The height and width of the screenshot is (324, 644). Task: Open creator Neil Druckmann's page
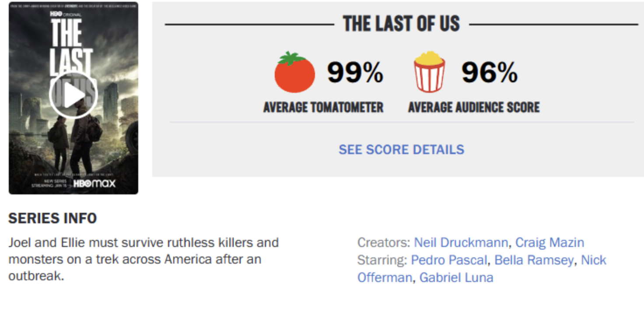tap(461, 243)
